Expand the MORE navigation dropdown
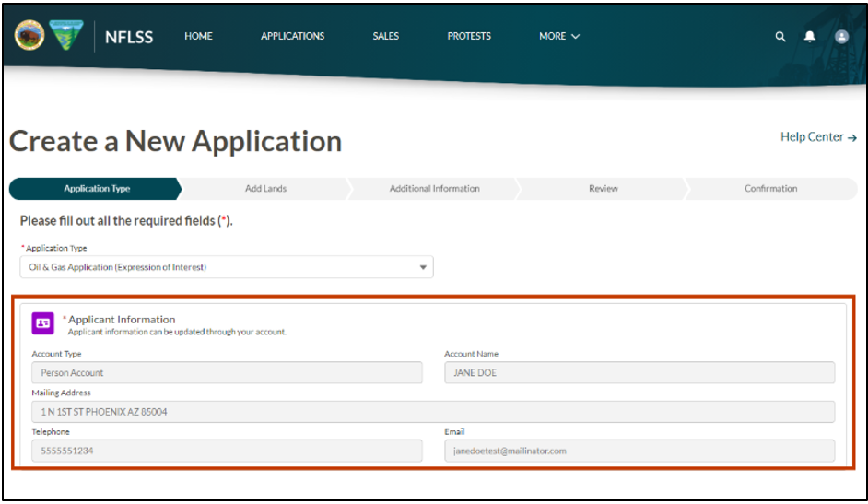868x504 pixels. (x=559, y=36)
